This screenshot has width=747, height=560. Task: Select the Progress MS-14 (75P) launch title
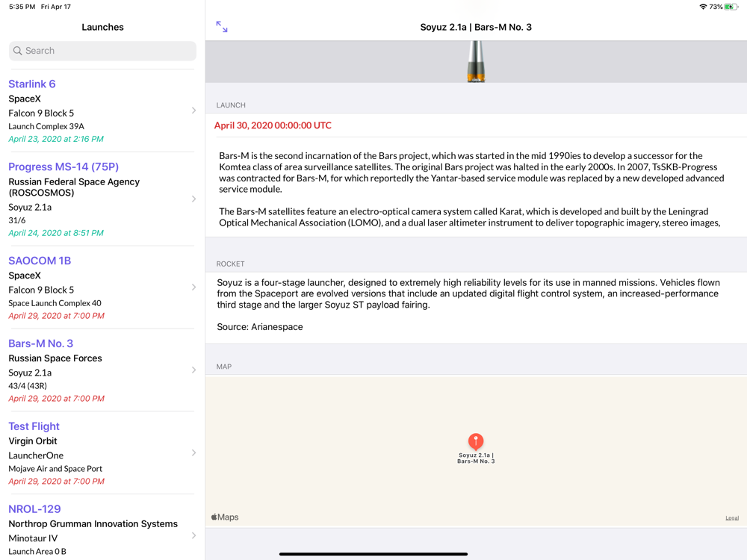click(63, 167)
